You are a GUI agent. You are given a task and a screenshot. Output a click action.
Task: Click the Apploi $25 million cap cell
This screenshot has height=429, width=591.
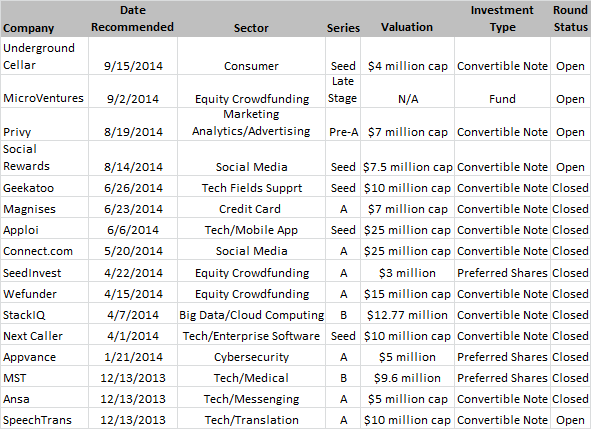pyautogui.click(x=407, y=230)
